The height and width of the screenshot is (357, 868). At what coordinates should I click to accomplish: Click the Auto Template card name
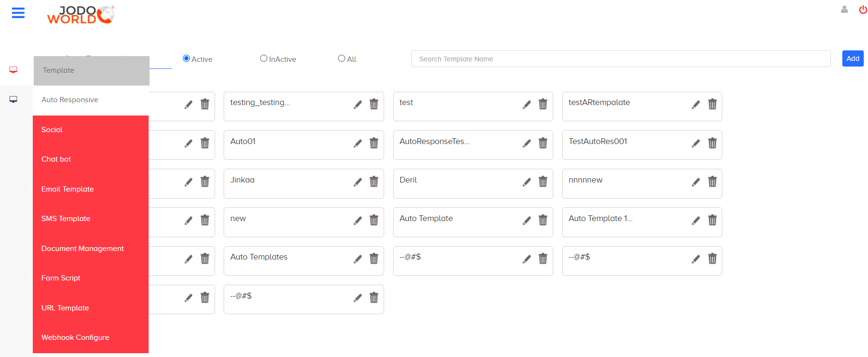coord(426,218)
